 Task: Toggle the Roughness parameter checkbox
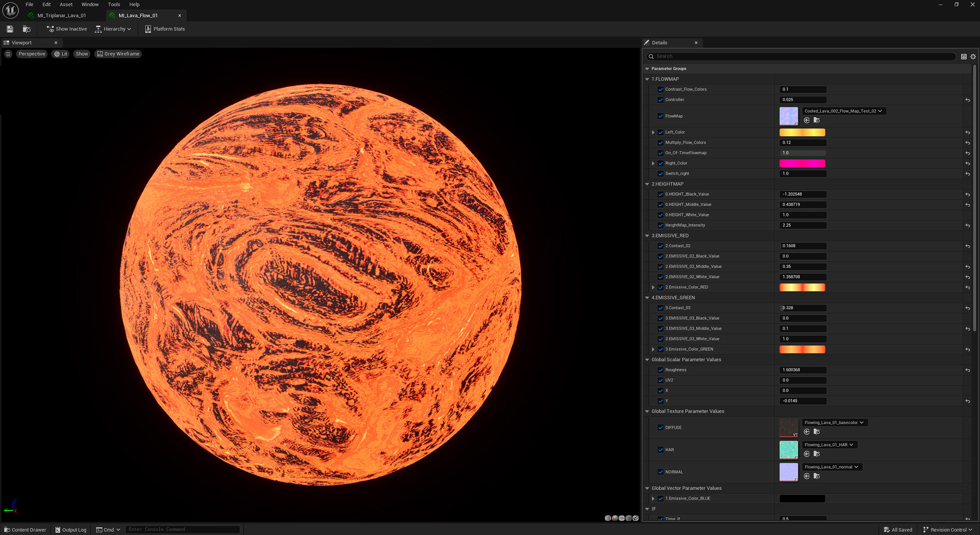pyautogui.click(x=660, y=370)
